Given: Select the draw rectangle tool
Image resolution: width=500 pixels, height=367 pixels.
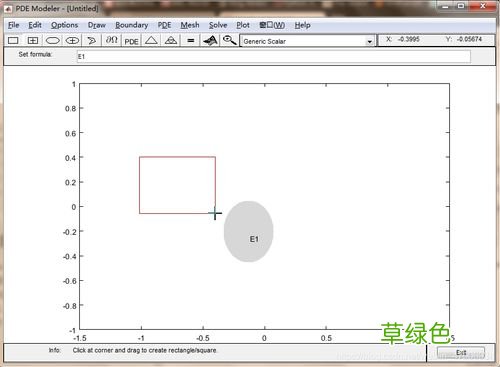Looking at the screenshot, I should point(13,41).
